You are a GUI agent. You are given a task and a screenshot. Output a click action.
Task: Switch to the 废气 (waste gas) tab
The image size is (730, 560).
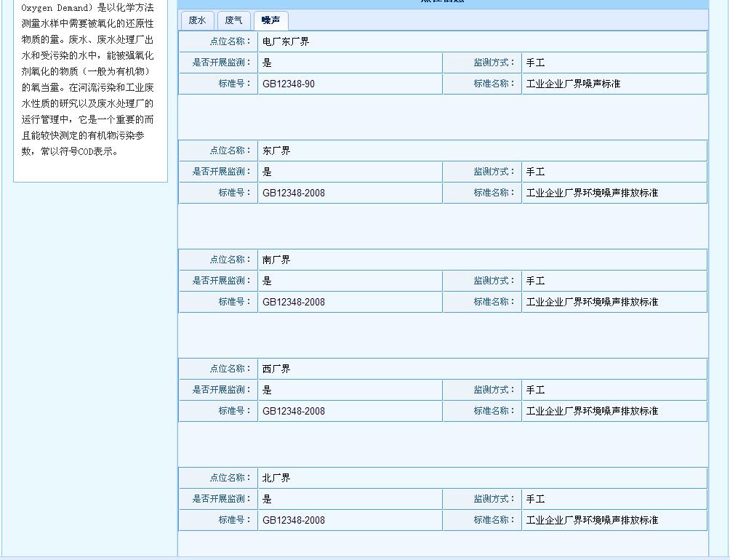233,20
